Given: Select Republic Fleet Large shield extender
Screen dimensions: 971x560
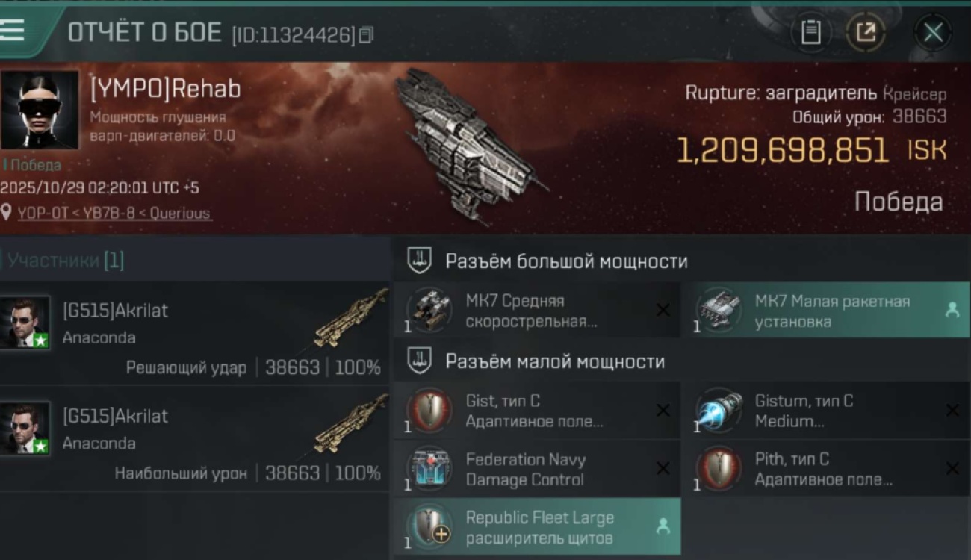Looking at the screenshot, I should [537, 527].
